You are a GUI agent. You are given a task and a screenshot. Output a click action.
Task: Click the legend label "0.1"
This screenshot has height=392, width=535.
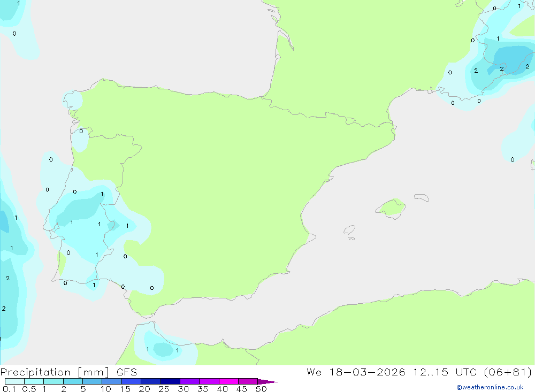pos(9,389)
